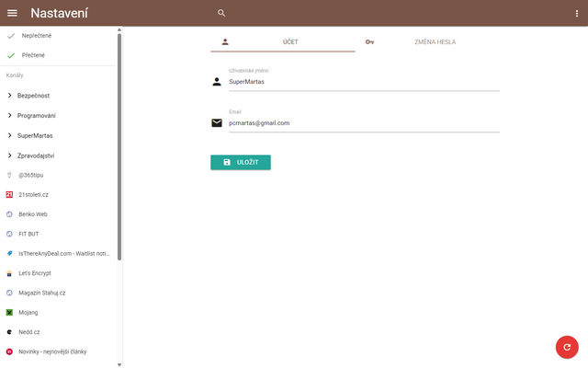
Task: Click the 21stoleti.cz red feed icon
Action: [x=9, y=194]
